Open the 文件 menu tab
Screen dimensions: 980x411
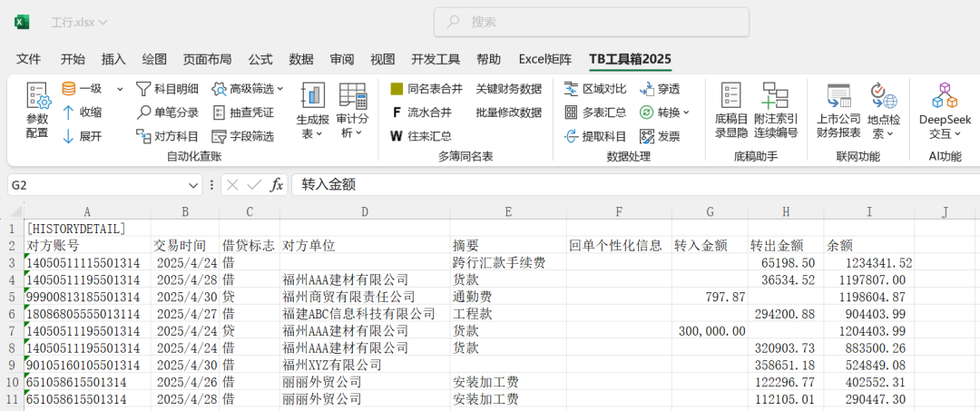[x=29, y=59]
